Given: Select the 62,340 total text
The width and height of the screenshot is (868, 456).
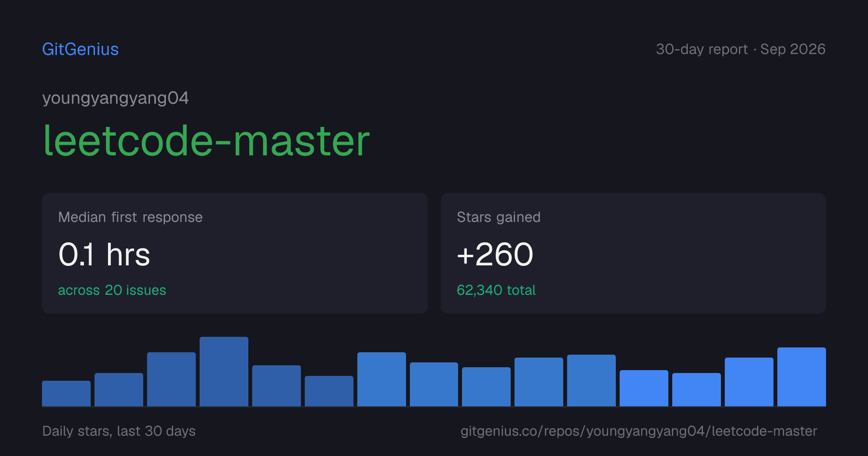Looking at the screenshot, I should [x=496, y=290].
